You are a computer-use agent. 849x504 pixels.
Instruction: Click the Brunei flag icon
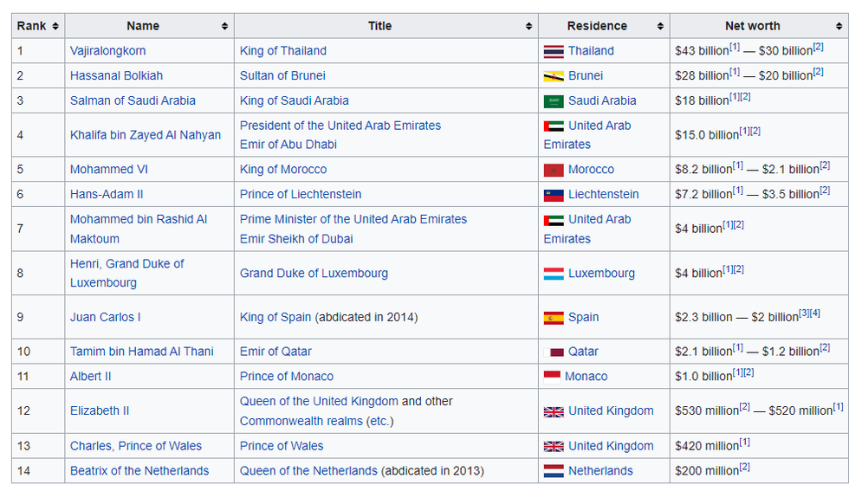coord(554,76)
